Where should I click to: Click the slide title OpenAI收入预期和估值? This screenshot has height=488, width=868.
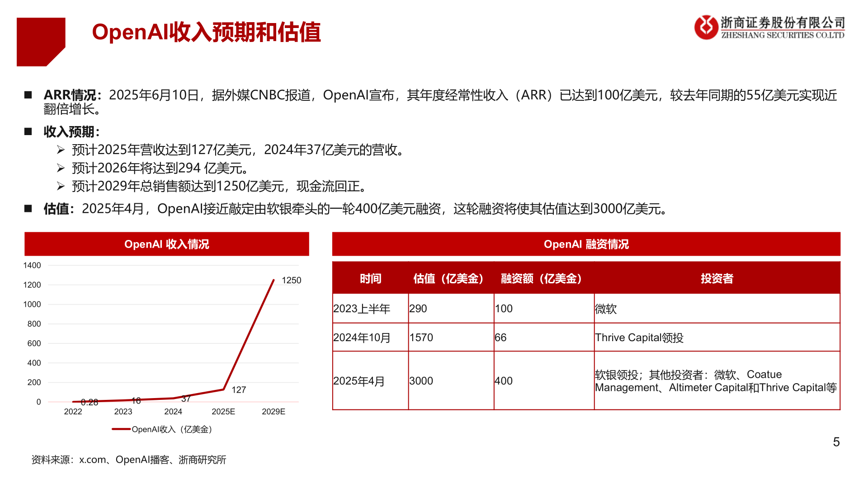click(x=206, y=32)
